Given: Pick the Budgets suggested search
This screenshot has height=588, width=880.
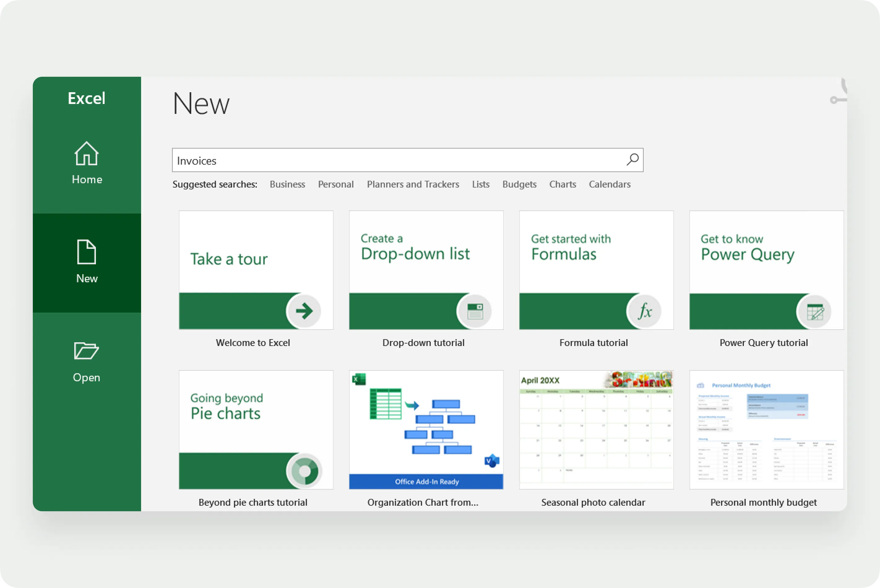Looking at the screenshot, I should point(519,184).
